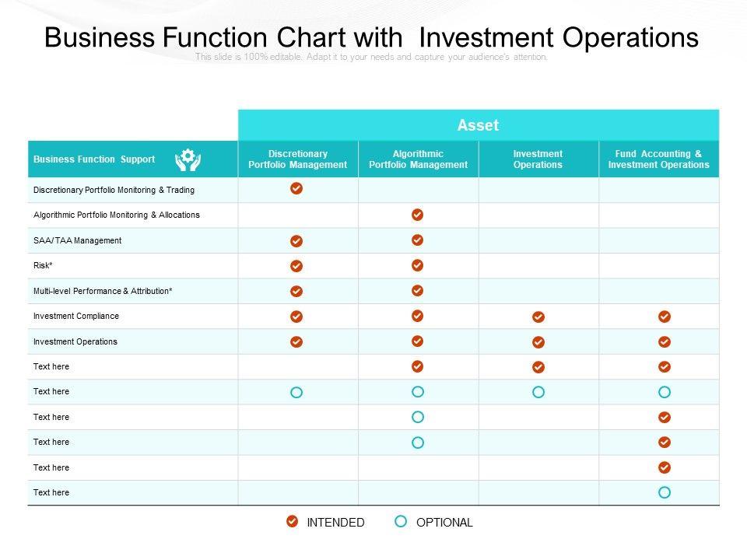Select the Fund Accounting & Investment Operations header
The height and width of the screenshot is (560, 747).
[x=658, y=159]
